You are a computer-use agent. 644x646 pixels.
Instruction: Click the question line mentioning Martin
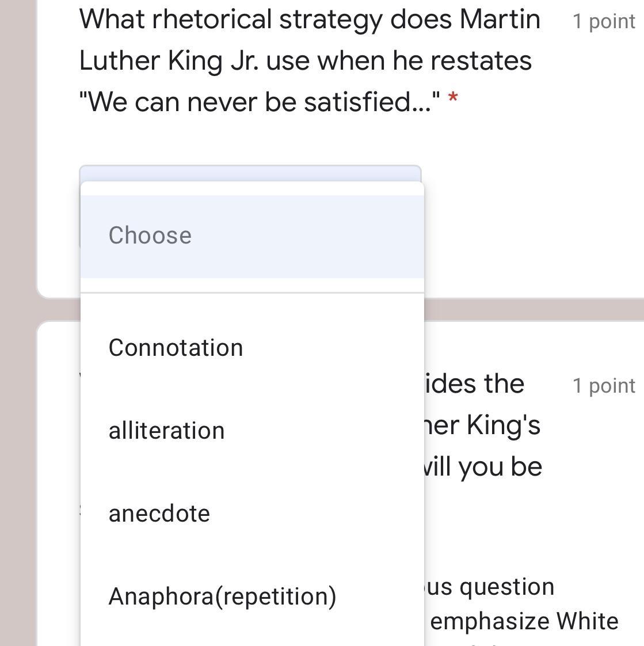(310, 20)
